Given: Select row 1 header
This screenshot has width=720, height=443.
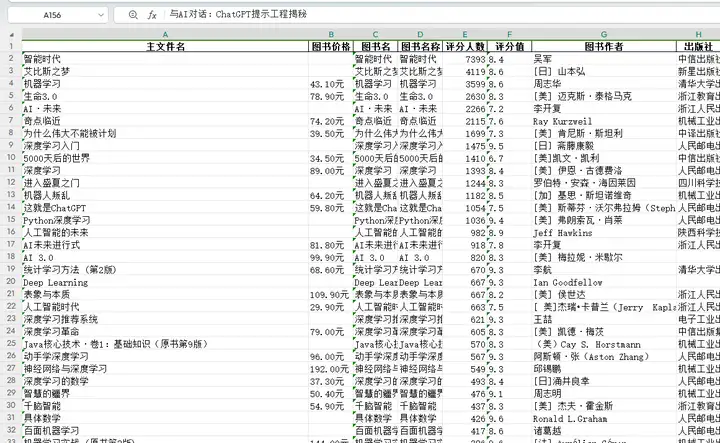Looking at the screenshot, I should click(11, 46).
